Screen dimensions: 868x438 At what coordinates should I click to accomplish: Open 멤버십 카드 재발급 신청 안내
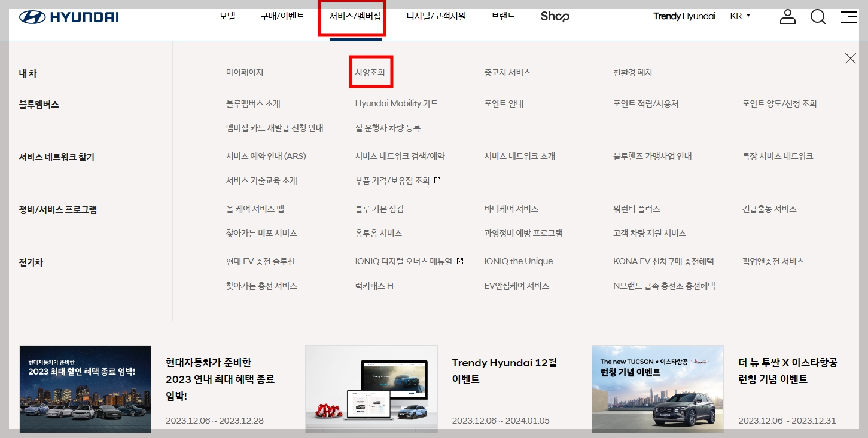coord(275,128)
